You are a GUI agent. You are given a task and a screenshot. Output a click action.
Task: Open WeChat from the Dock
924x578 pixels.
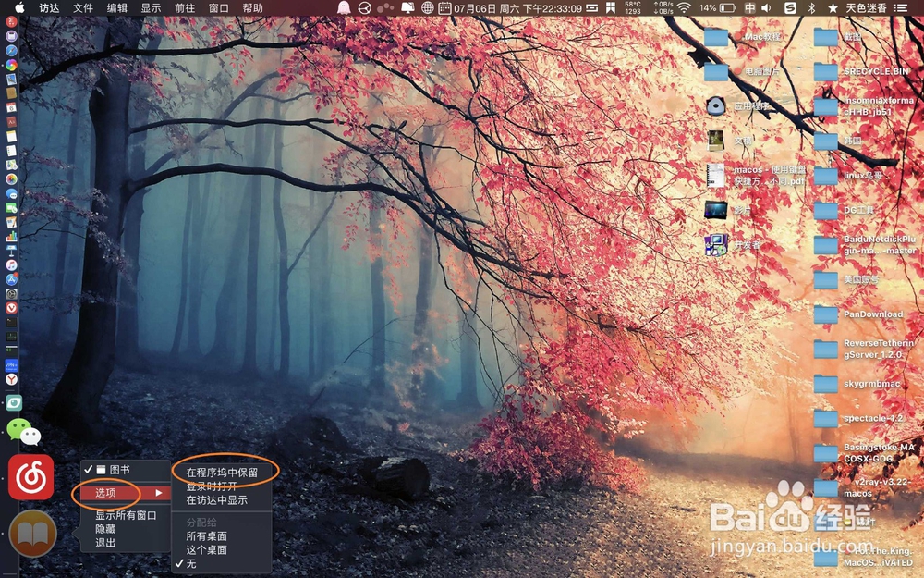pos(24,432)
